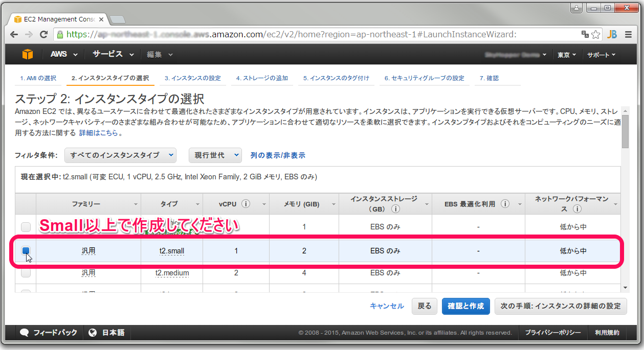
Task: Switch to step 3. インスタンスの設定
Action: point(193,78)
